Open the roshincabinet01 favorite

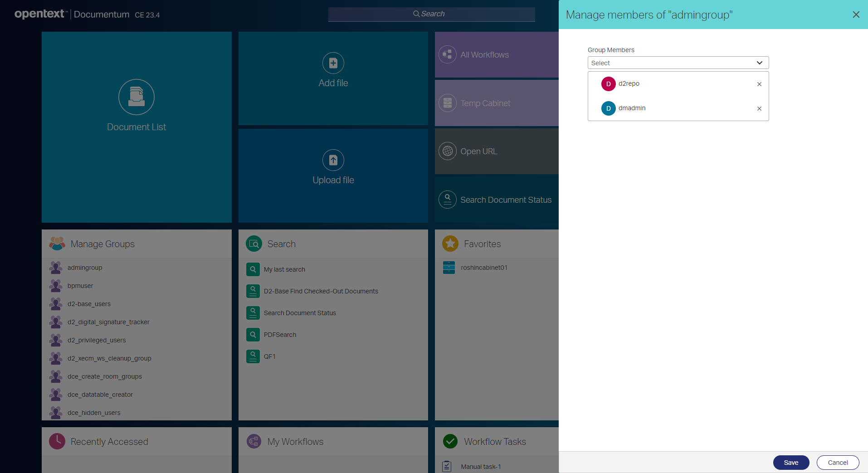click(484, 268)
